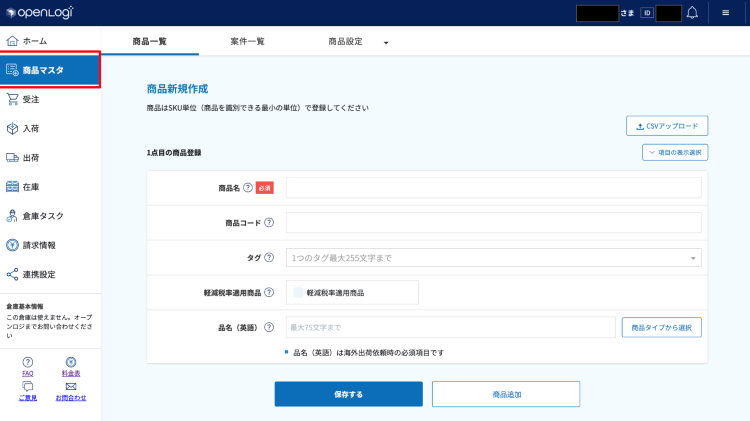The height and width of the screenshot is (421, 750).
Task: Expand the 商品設定 dropdown arrow
Action: [x=386, y=43]
